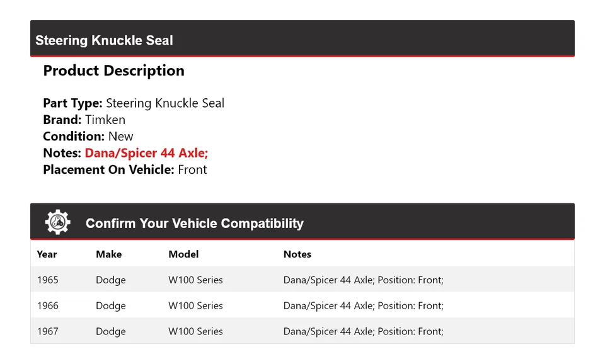Click the gear icon beside Confirm Your Vehicle Compatibility
Viewport: 605px width, 364px height.
[x=57, y=222]
